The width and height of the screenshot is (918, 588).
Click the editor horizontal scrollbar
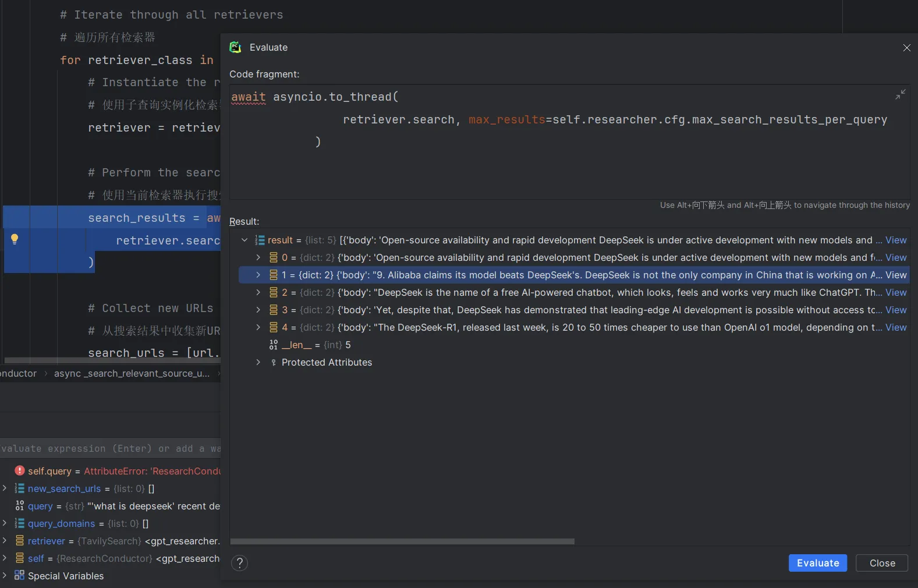(112, 360)
